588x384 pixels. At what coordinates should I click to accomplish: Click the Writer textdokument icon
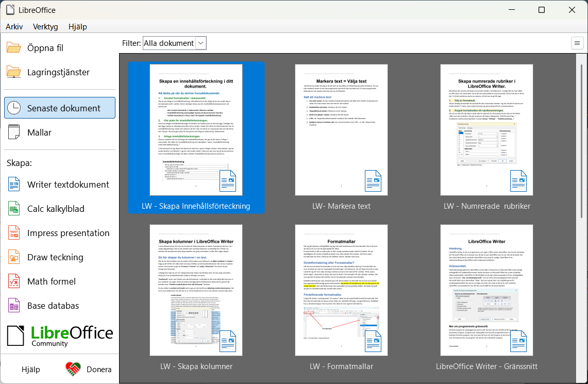pos(14,185)
